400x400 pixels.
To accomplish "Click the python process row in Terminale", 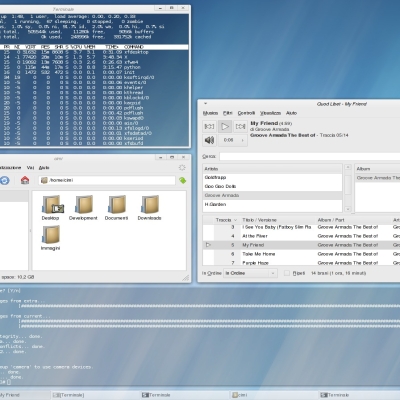I will point(94,67).
